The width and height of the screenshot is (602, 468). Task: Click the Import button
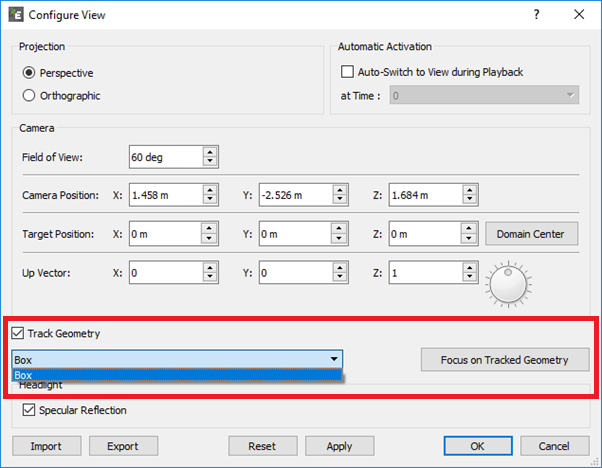[x=46, y=446]
